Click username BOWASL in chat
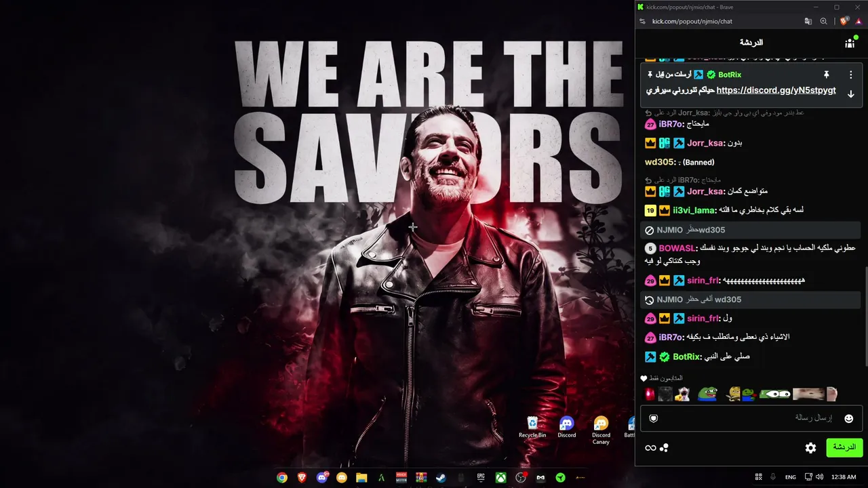This screenshot has width=868, height=488. (x=677, y=249)
